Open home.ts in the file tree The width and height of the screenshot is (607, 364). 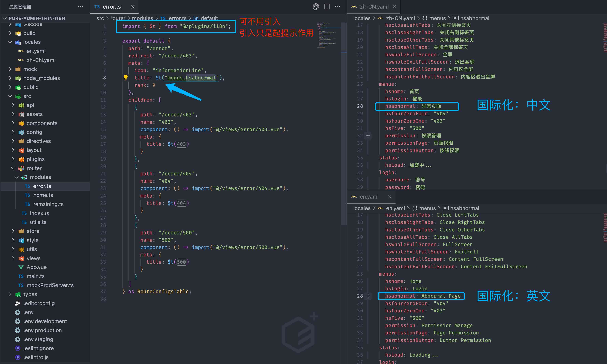pyautogui.click(x=43, y=195)
